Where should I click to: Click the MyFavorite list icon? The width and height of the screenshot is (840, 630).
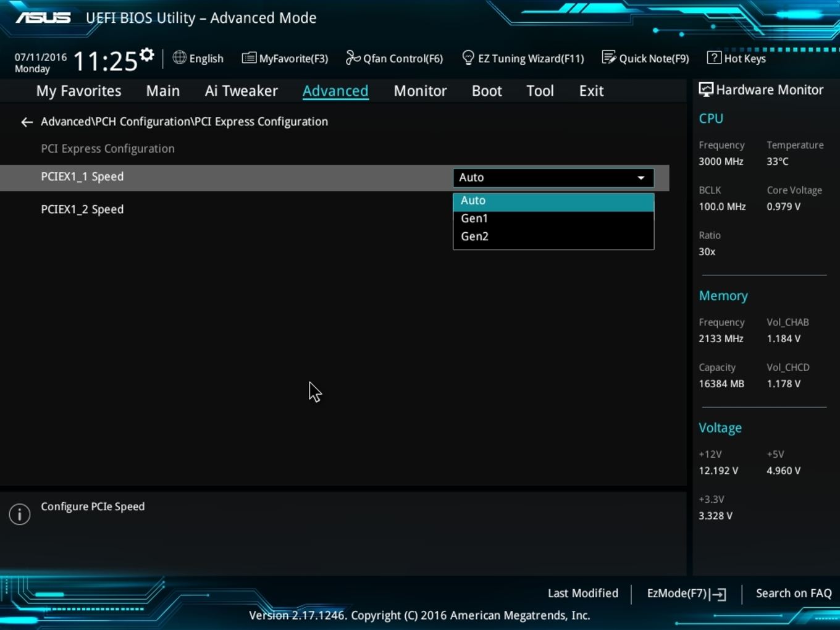click(249, 58)
